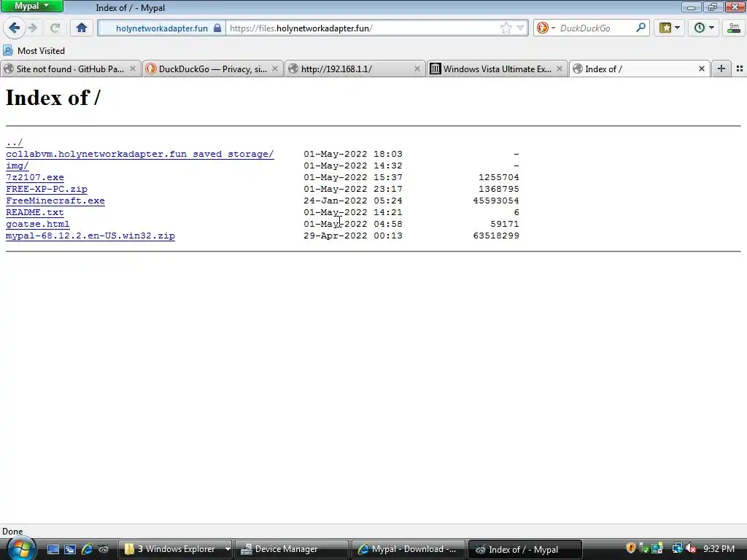
Task: Open the README.txt link
Action: pyautogui.click(x=35, y=212)
